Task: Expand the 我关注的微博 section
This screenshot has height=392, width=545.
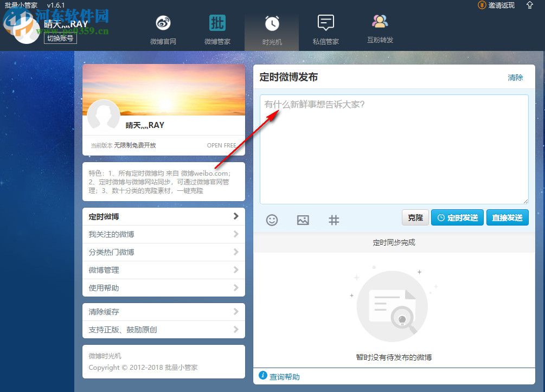Action: (163, 234)
